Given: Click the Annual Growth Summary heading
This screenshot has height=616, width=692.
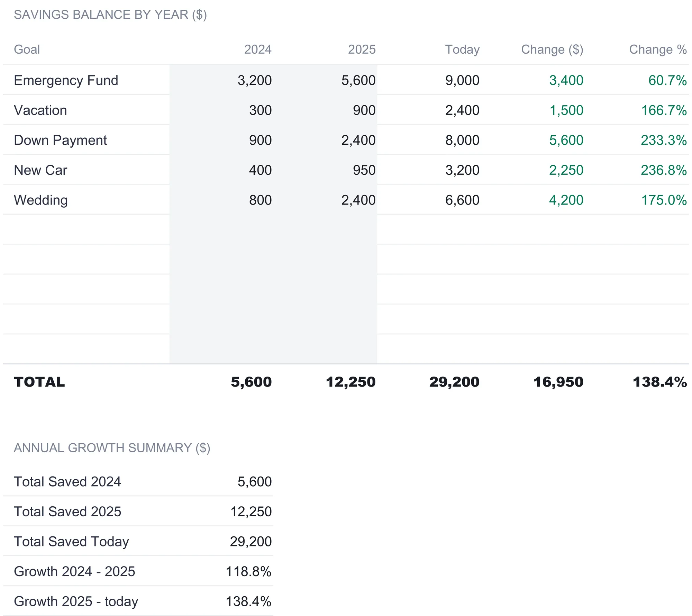Looking at the screenshot, I should click(112, 448).
